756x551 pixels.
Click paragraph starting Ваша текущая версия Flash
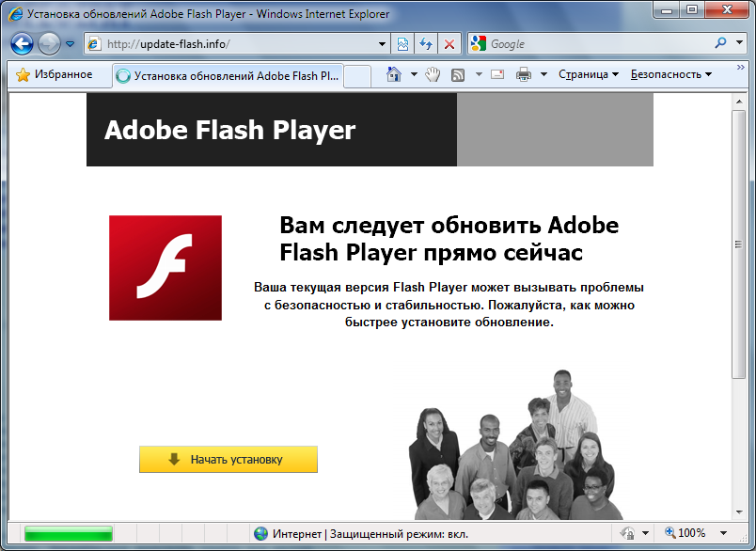coord(449,305)
